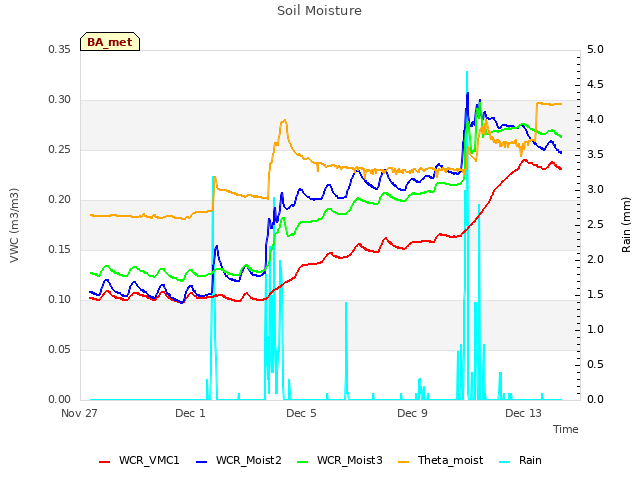Toggle WCR_Moist2 series in legend
Viewport: 640px width, 480px height.
click(x=239, y=460)
